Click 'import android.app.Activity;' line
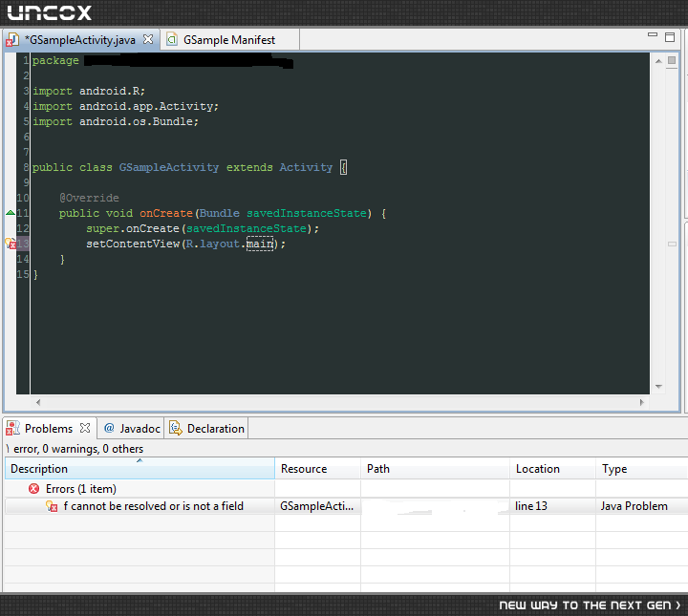The height and width of the screenshot is (616, 688). [125, 106]
